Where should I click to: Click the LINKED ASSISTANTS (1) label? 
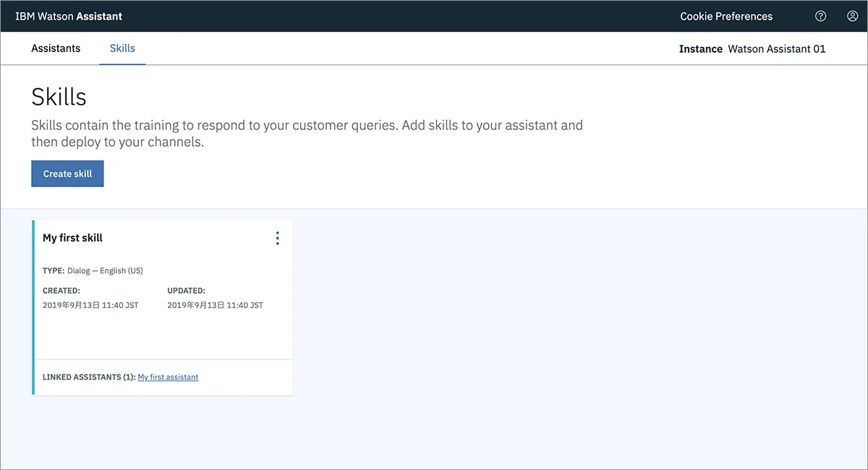coord(89,377)
